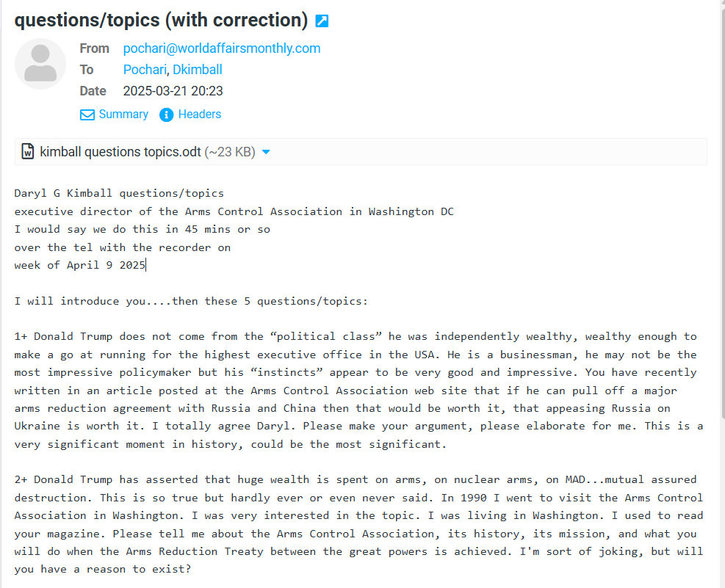Image resolution: width=725 pixels, height=588 pixels.
Task: Expand the attachment options dropdown arrow
Action: click(x=266, y=152)
